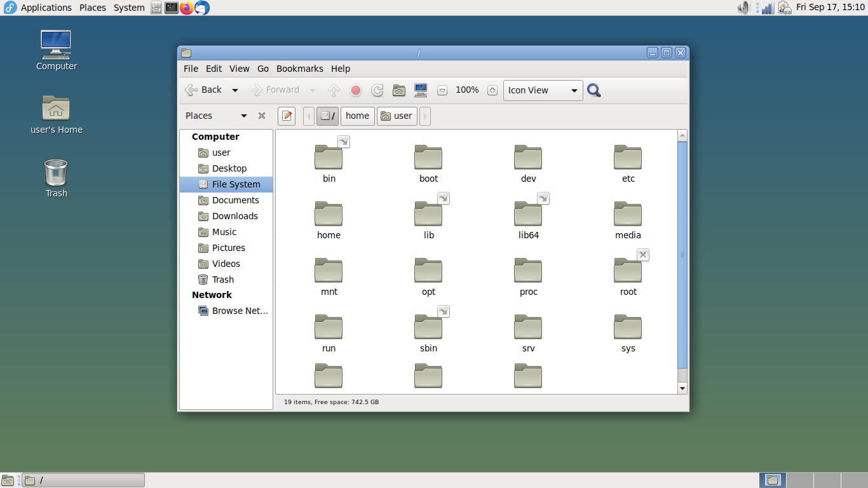Image resolution: width=868 pixels, height=488 pixels.
Task: Open the Bookmarks menu
Action: coord(299,69)
